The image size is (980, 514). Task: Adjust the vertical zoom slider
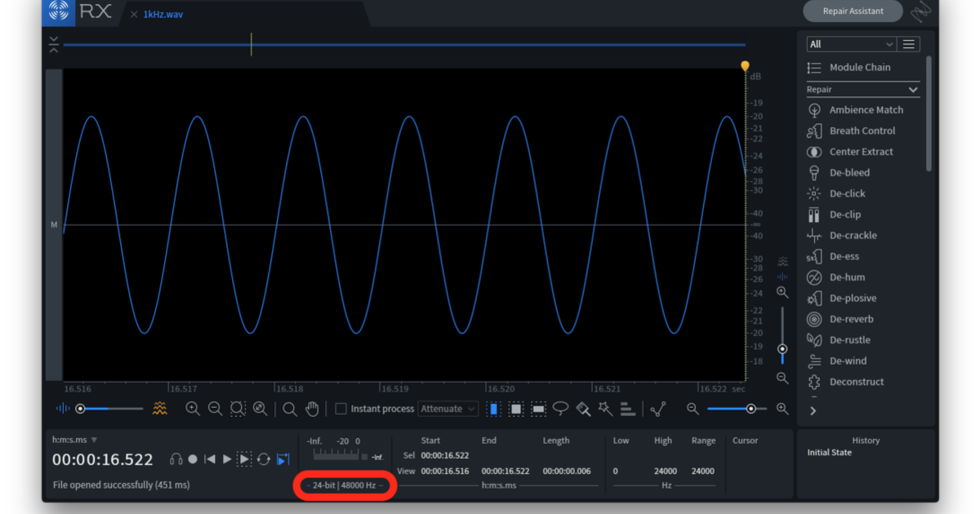click(782, 349)
